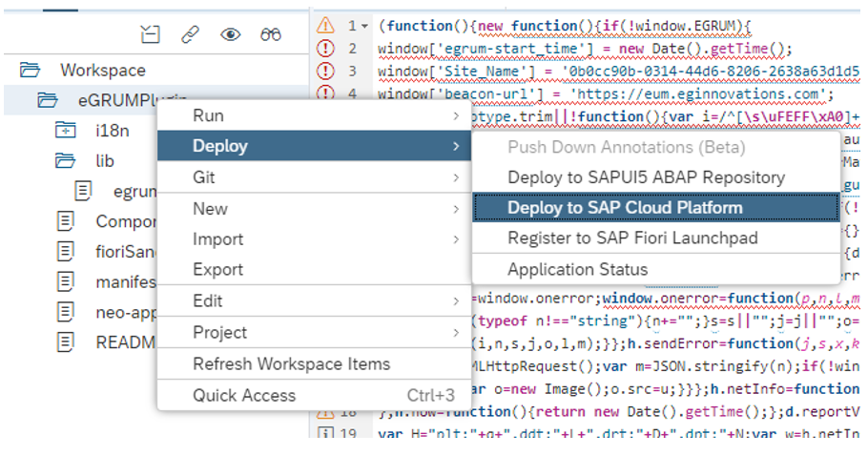The height and width of the screenshot is (476, 868).
Task: Open the Git submenu
Action: tap(314, 177)
